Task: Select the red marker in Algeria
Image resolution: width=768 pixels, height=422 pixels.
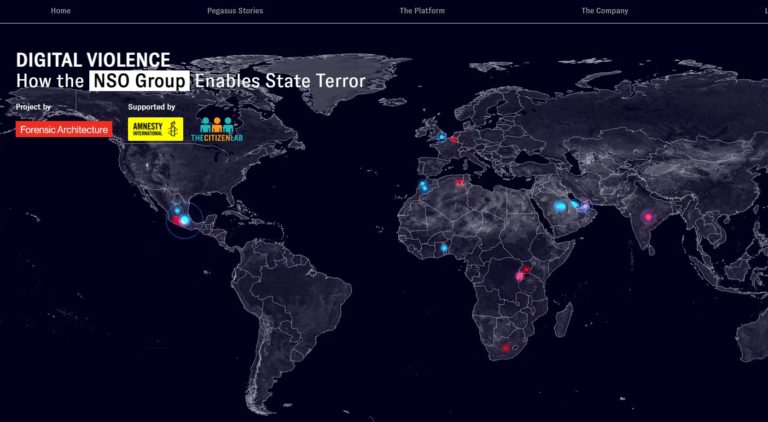Action: [x=459, y=183]
